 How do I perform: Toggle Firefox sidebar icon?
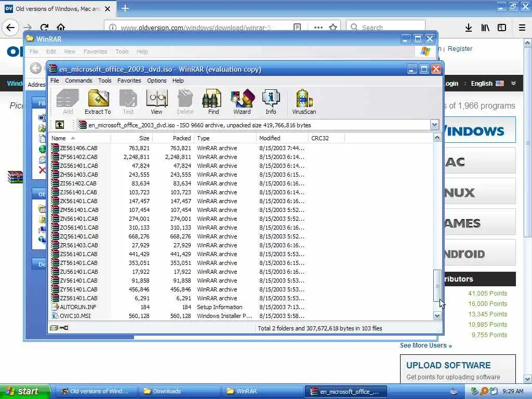(502, 28)
